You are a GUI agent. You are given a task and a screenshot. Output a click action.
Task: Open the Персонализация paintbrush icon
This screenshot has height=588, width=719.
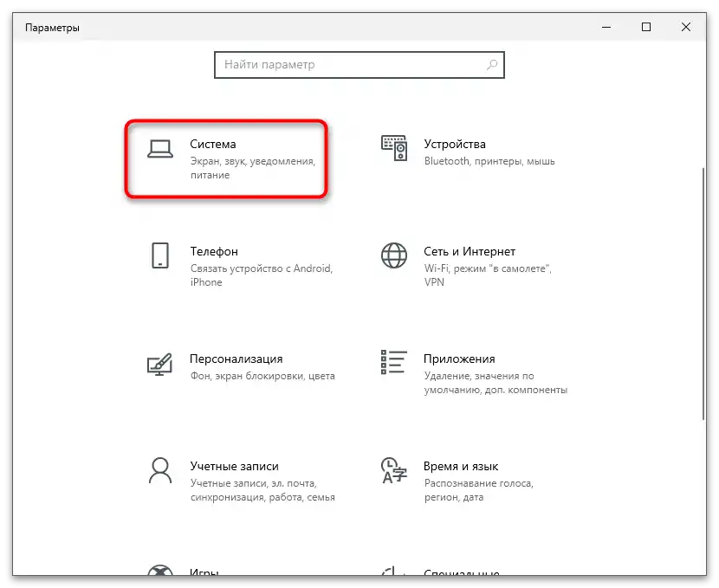pyautogui.click(x=159, y=364)
